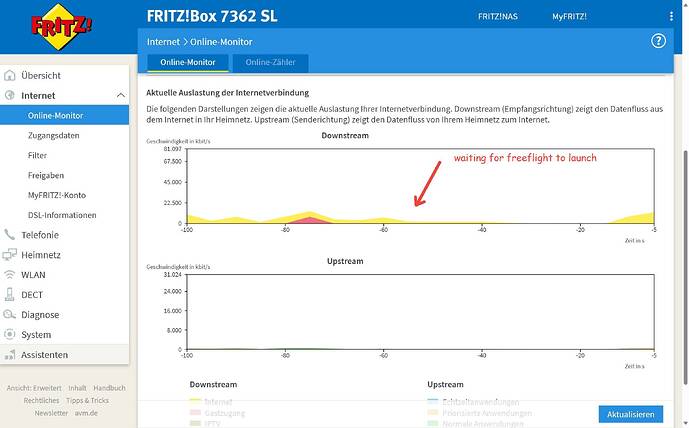Click the Diagnose magnifier icon
The width and height of the screenshot is (689, 428).
coord(9,315)
